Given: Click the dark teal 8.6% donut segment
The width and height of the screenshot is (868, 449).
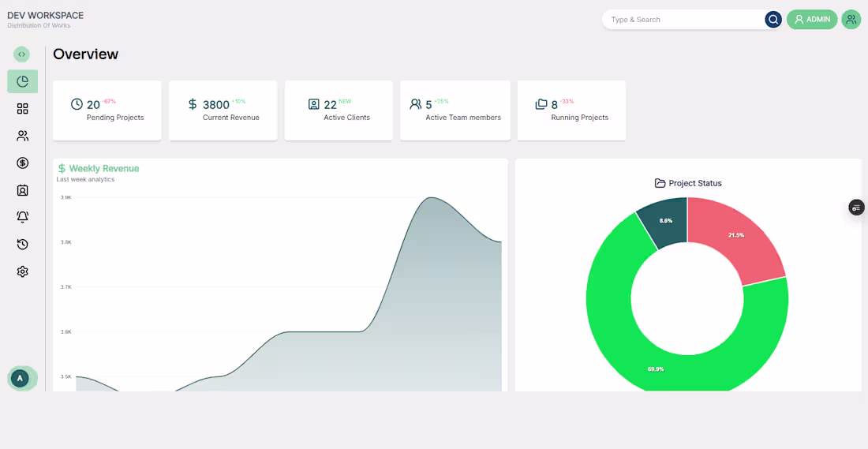Looking at the screenshot, I should [666, 221].
